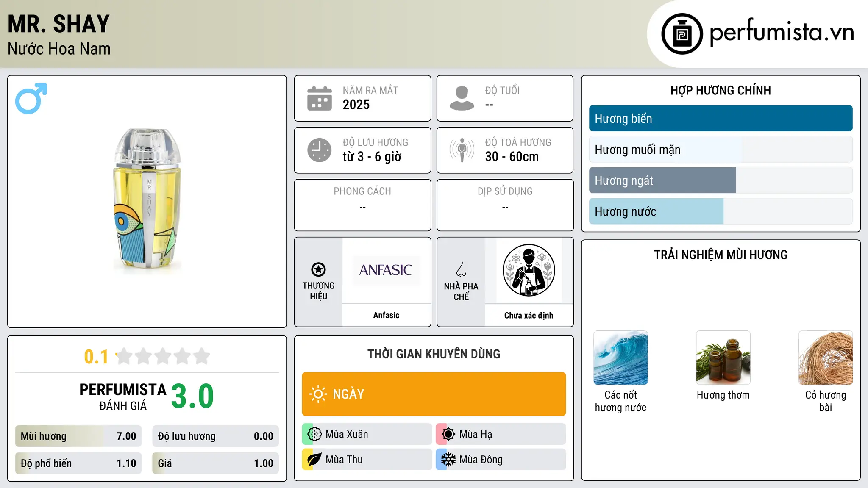
Task: Click the Hương thơm scent label
Action: click(x=723, y=395)
